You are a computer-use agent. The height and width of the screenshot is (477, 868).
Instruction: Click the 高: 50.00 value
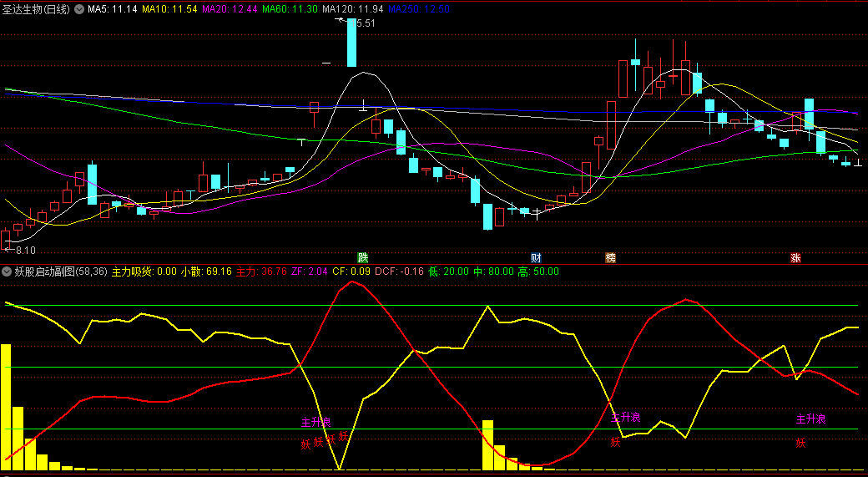(538, 271)
